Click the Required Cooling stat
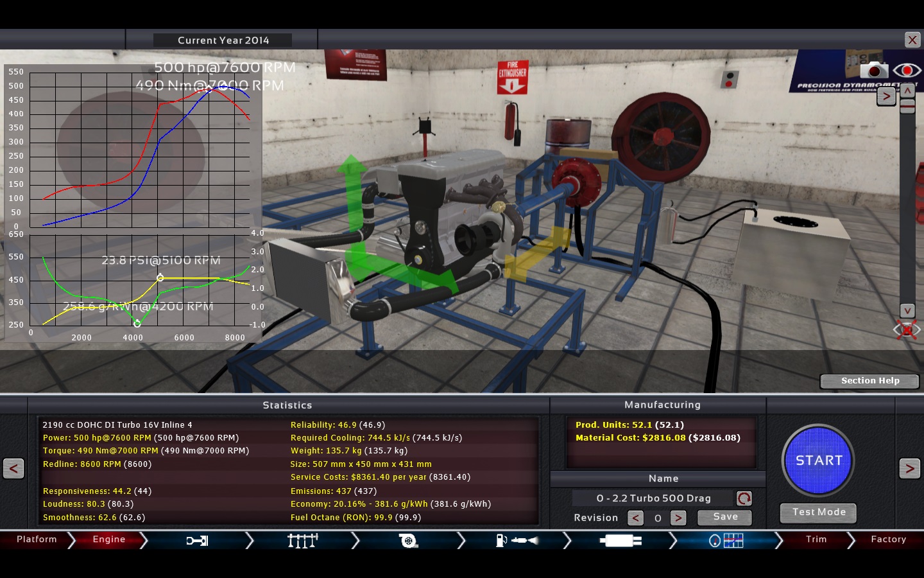 [x=376, y=438]
